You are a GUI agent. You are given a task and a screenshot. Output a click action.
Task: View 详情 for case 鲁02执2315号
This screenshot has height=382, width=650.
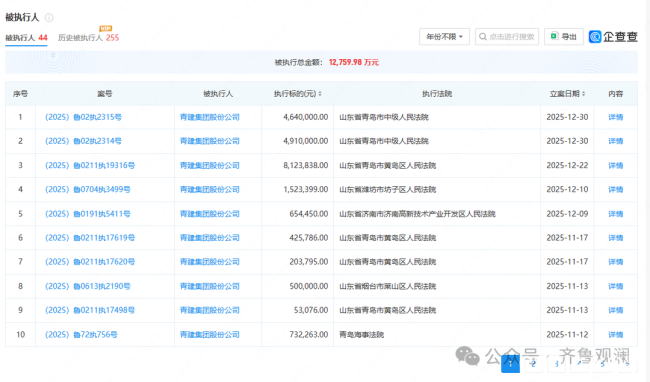point(616,117)
